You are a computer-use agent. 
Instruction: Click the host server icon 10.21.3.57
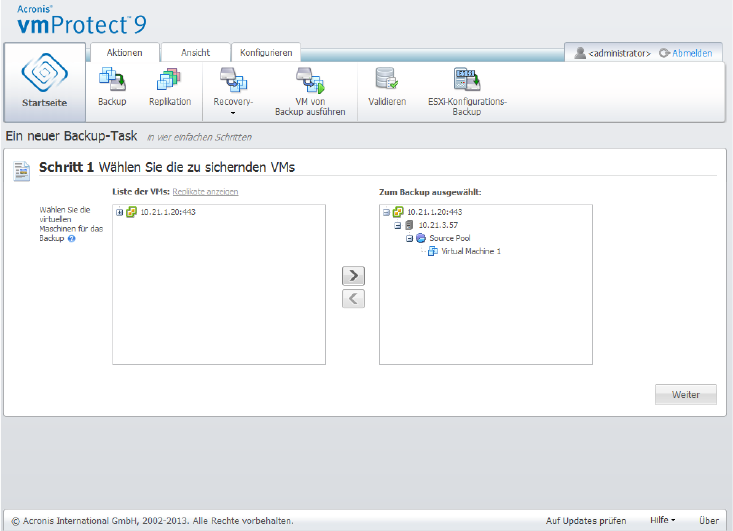[409, 225]
